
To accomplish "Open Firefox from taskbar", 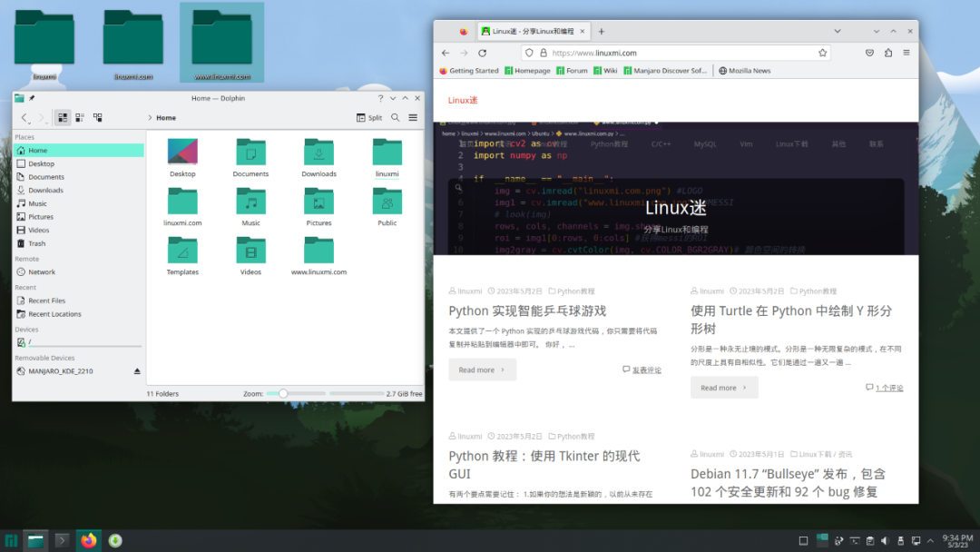I will pos(89,541).
